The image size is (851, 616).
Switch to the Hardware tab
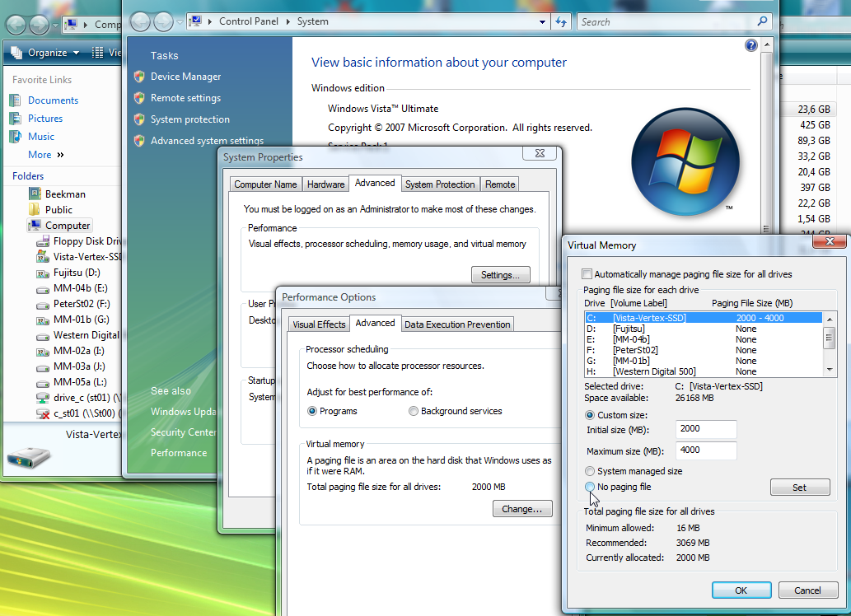pyautogui.click(x=325, y=184)
